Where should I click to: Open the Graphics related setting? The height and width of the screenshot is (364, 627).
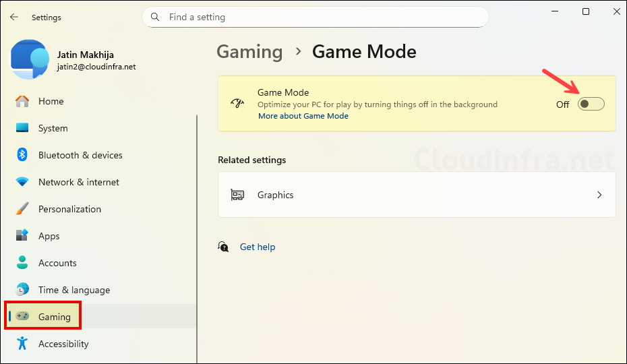point(417,195)
